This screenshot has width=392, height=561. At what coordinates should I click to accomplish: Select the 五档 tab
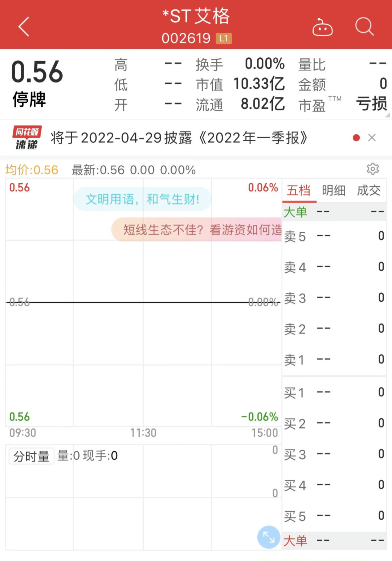299,190
